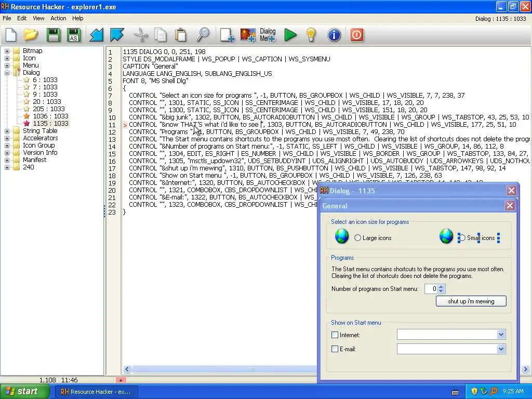Expand the Icon folder node
532x399 pixels.
pos(7,58)
